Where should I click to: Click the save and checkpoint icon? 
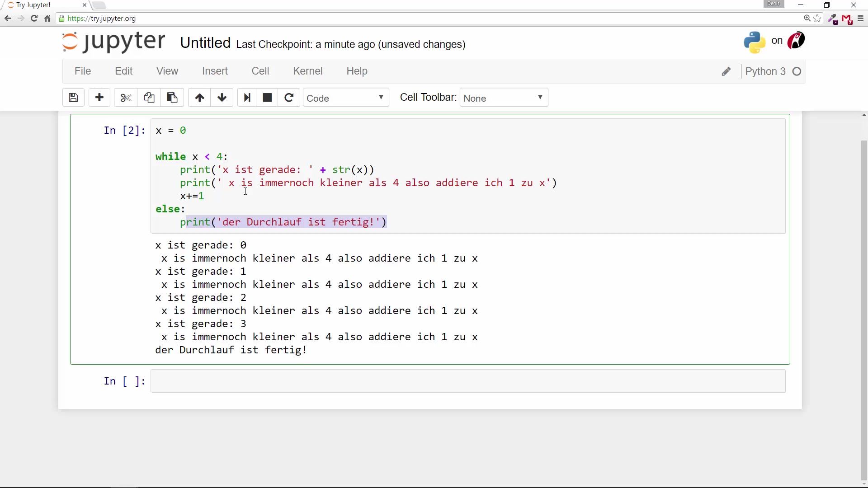(x=73, y=98)
